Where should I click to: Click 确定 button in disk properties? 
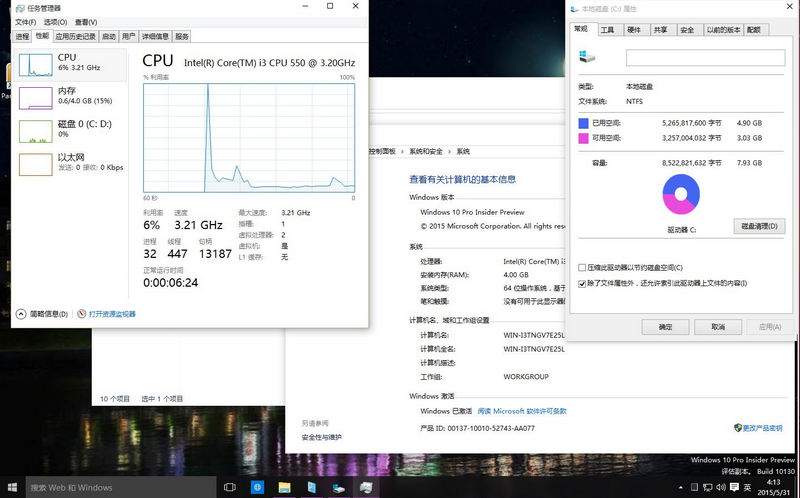click(665, 327)
